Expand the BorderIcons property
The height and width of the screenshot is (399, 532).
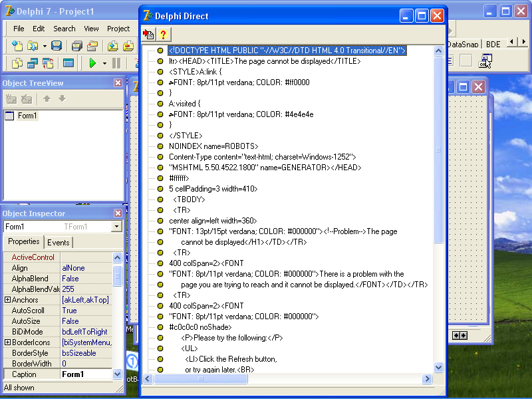(x=7, y=342)
